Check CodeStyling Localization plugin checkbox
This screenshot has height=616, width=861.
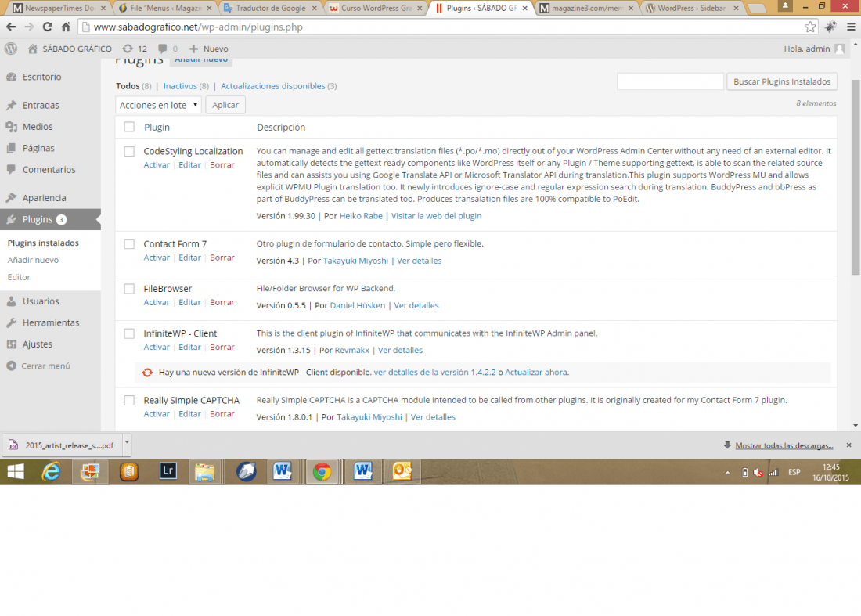pyautogui.click(x=129, y=151)
